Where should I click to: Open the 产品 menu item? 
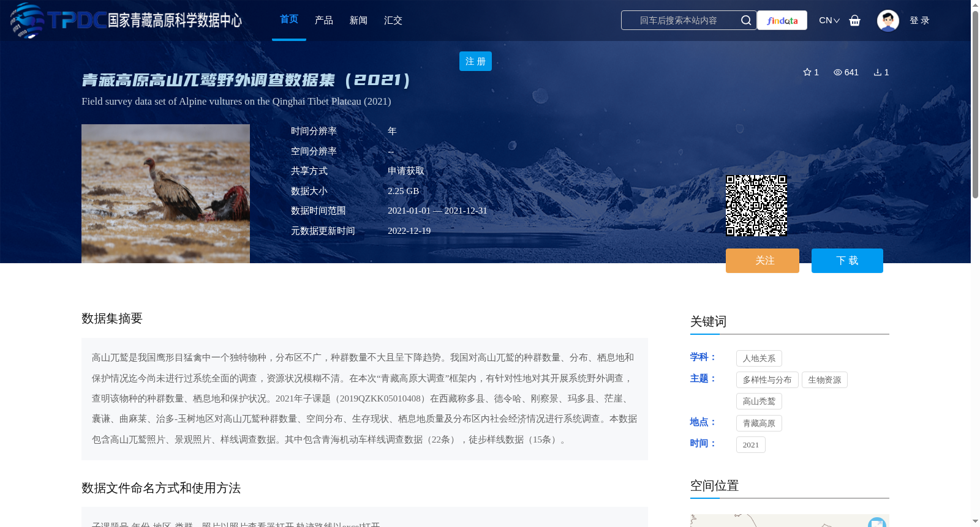[x=324, y=20]
